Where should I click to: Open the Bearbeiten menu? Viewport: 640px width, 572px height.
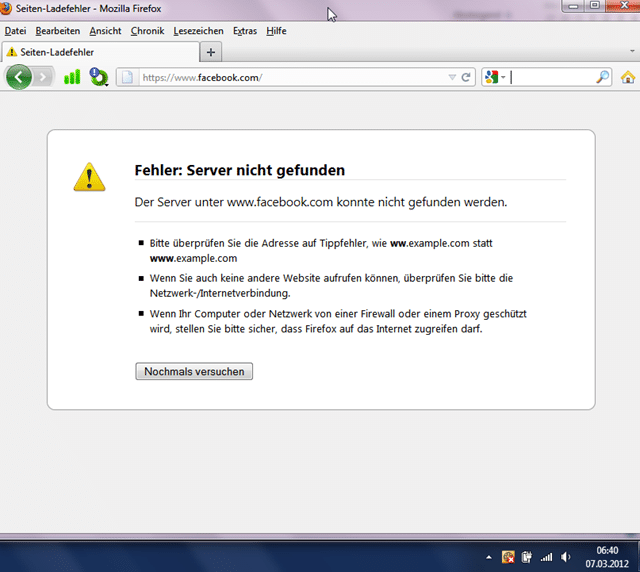tap(58, 31)
